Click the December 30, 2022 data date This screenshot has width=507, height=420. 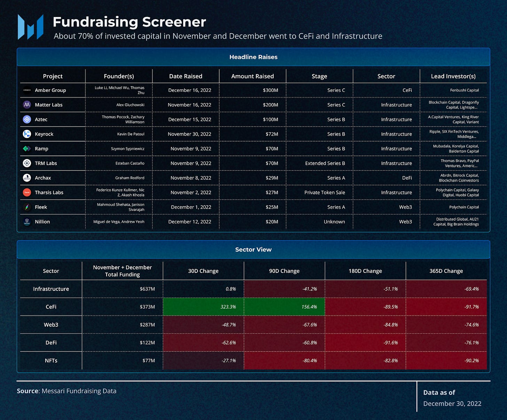coord(452,404)
